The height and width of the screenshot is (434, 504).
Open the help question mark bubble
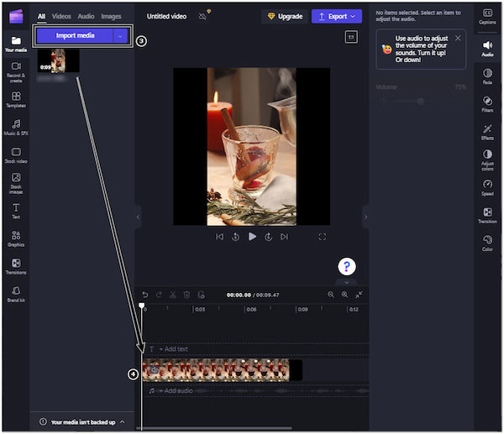click(x=346, y=266)
